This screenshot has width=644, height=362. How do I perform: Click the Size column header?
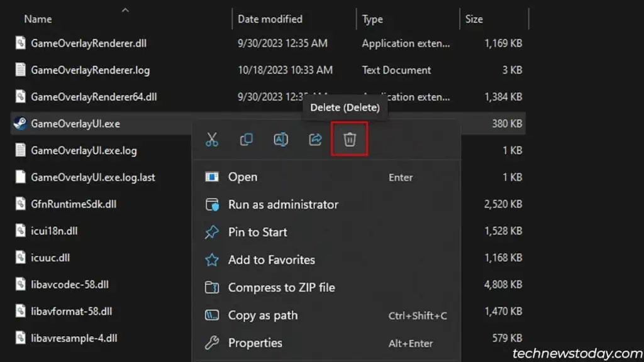click(x=474, y=19)
